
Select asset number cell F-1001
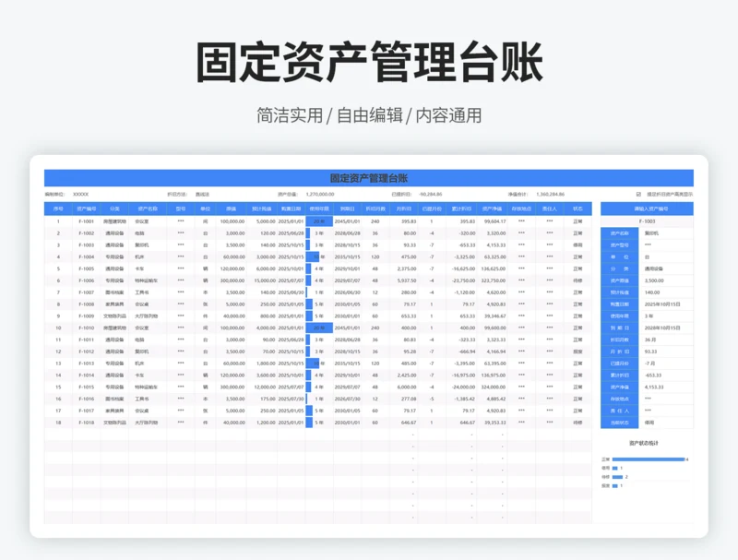[x=86, y=221]
